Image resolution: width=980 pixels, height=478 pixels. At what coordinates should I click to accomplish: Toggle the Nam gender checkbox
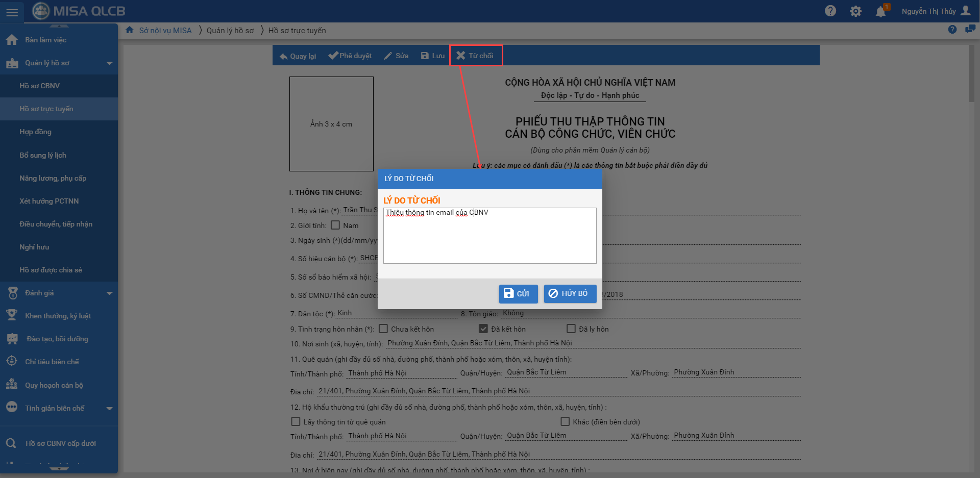coord(335,225)
